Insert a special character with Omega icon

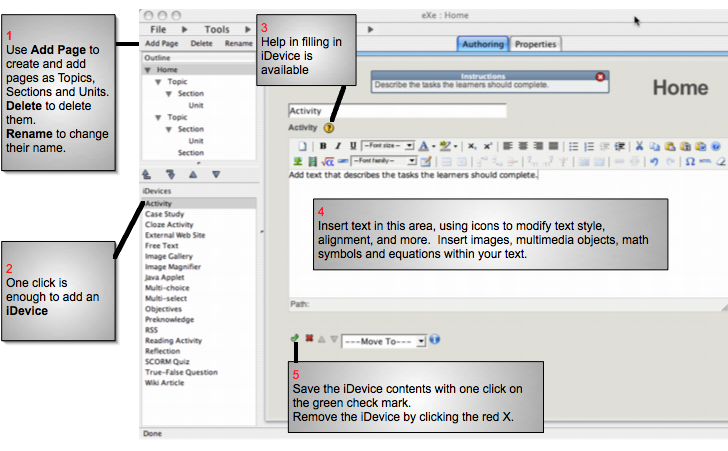[690, 161]
